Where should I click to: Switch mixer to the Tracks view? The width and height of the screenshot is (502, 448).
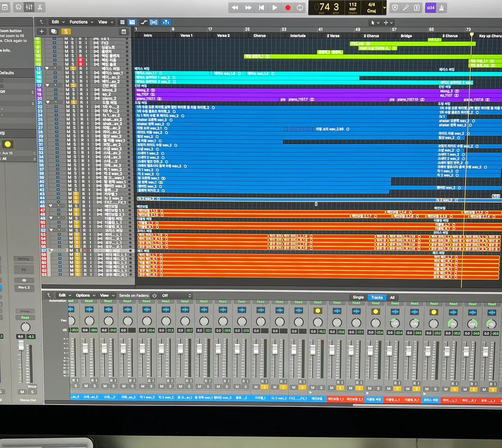click(x=377, y=297)
